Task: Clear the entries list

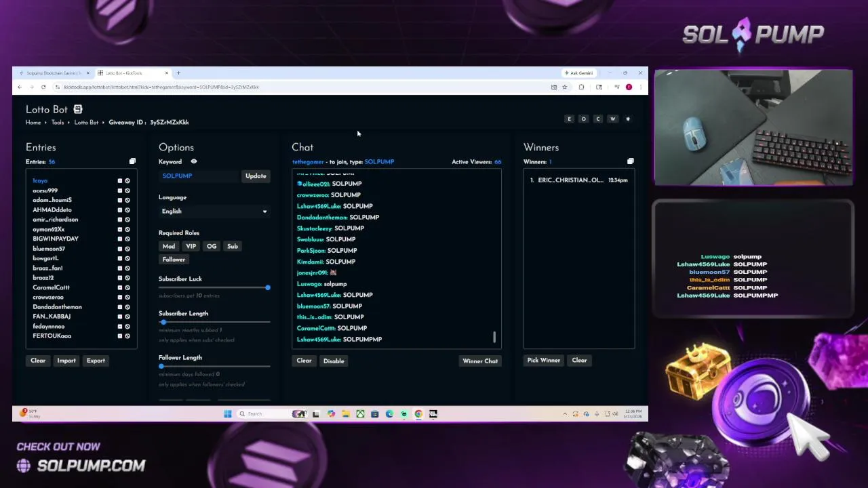Action: click(x=38, y=361)
